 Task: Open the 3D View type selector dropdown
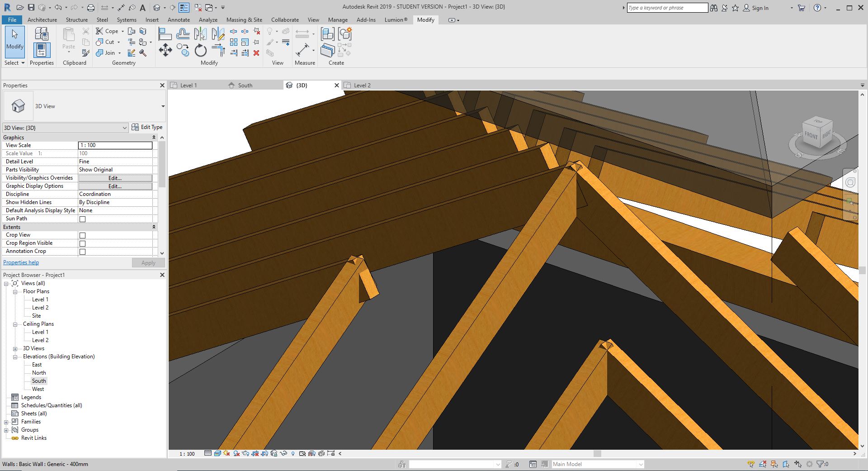click(126, 128)
